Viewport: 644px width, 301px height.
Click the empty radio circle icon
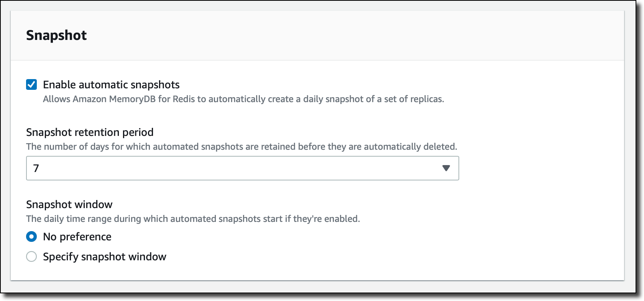coord(31,256)
